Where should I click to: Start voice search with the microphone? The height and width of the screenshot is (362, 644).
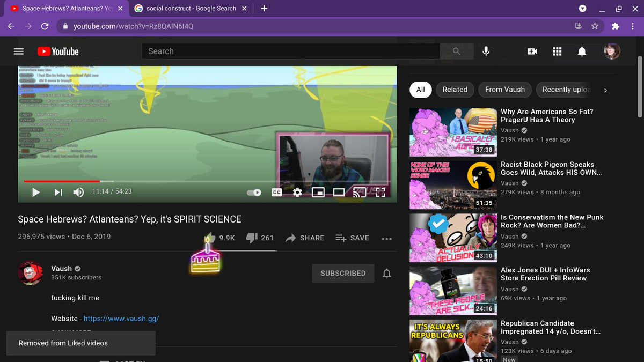click(x=486, y=51)
